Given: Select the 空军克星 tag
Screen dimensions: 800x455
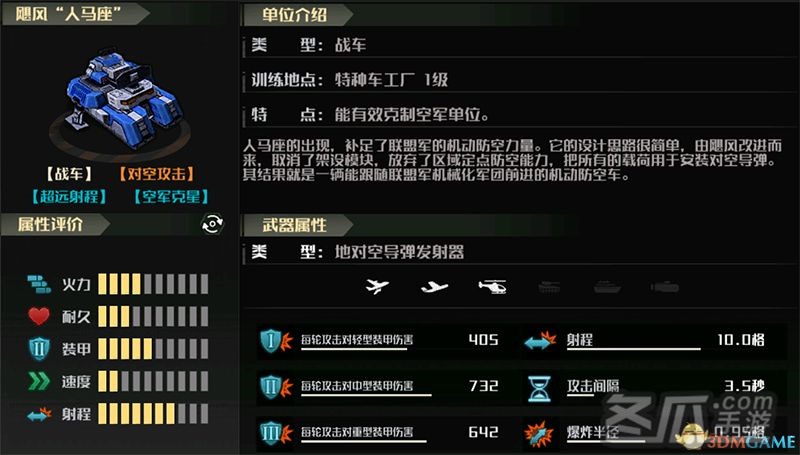Looking at the screenshot, I should pyautogui.click(x=171, y=196).
